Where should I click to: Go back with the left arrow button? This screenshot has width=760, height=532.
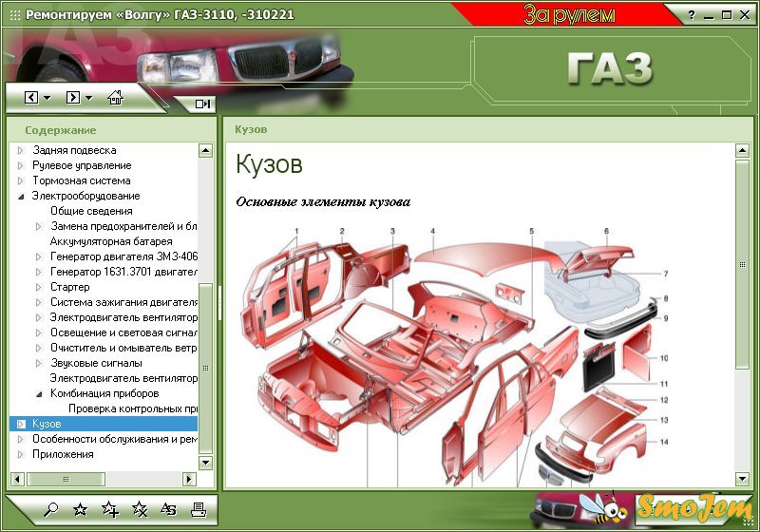coord(31,98)
